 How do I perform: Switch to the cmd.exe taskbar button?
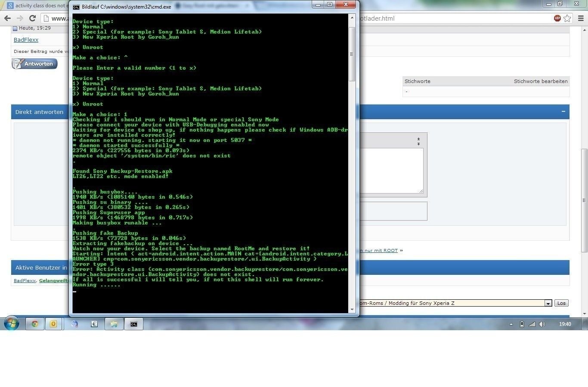click(x=134, y=324)
